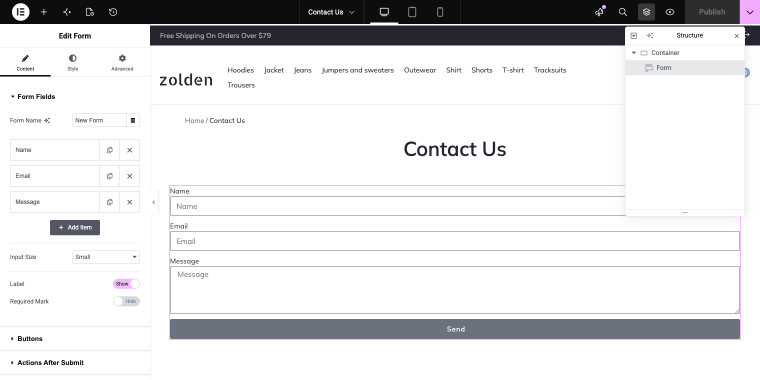Close the Structure panel
This screenshot has height=380, width=760.
(737, 36)
